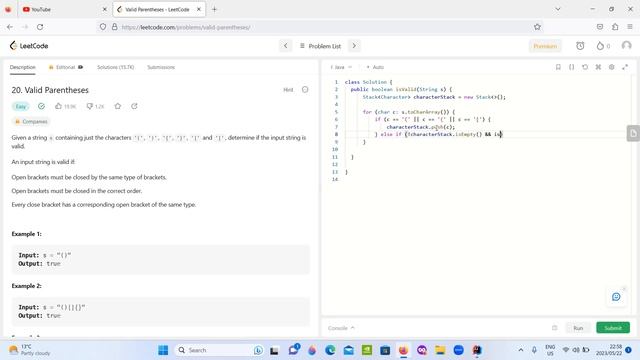List all tabs dropdown arrow
640x360 pixels.
[558, 9]
